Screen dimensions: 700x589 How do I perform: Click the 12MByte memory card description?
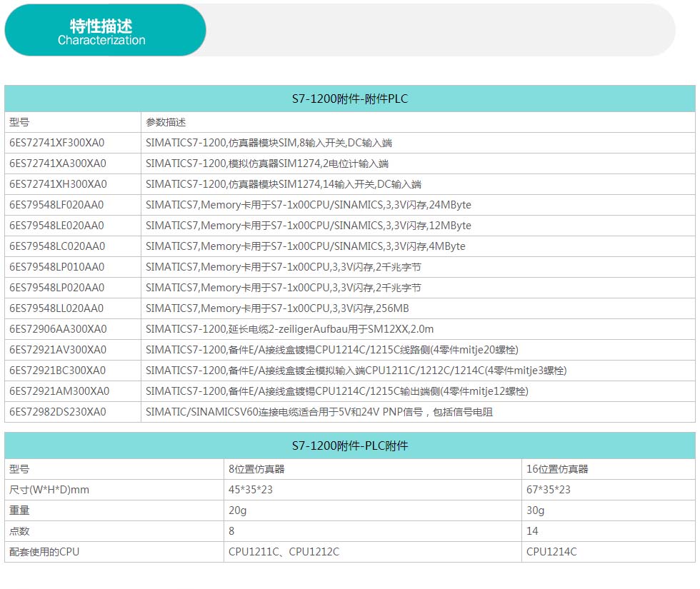309,226
